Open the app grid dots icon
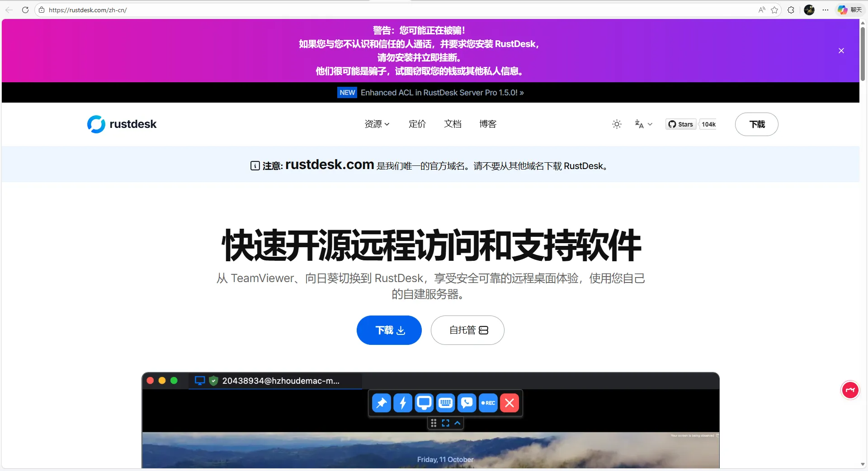This screenshot has width=868, height=471. click(x=434, y=423)
